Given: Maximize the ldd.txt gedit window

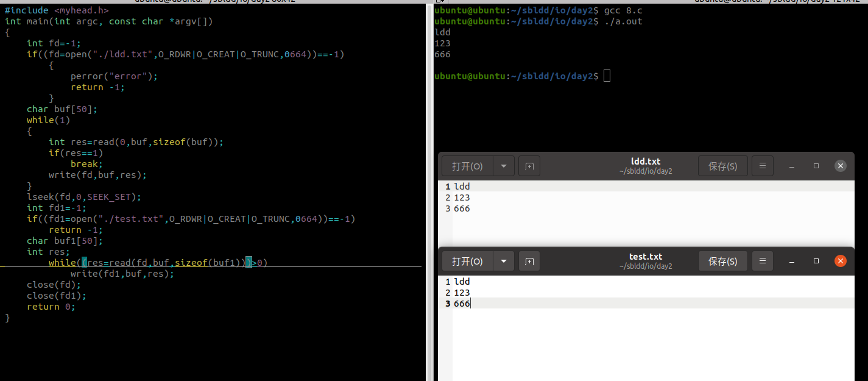Looking at the screenshot, I should coord(816,166).
